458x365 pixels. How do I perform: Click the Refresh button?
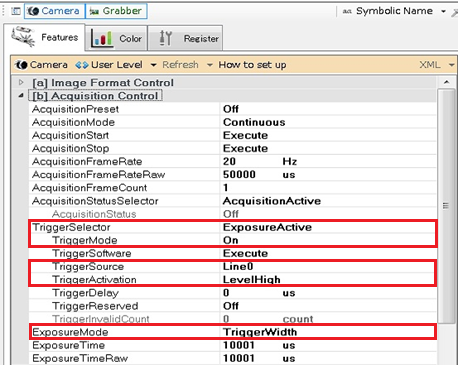pyautogui.click(x=180, y=65)
